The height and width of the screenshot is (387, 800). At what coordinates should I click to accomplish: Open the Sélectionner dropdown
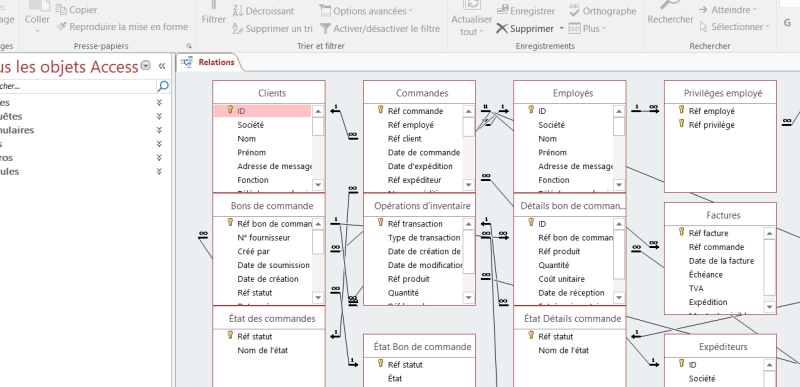click(x=734, y=27)
